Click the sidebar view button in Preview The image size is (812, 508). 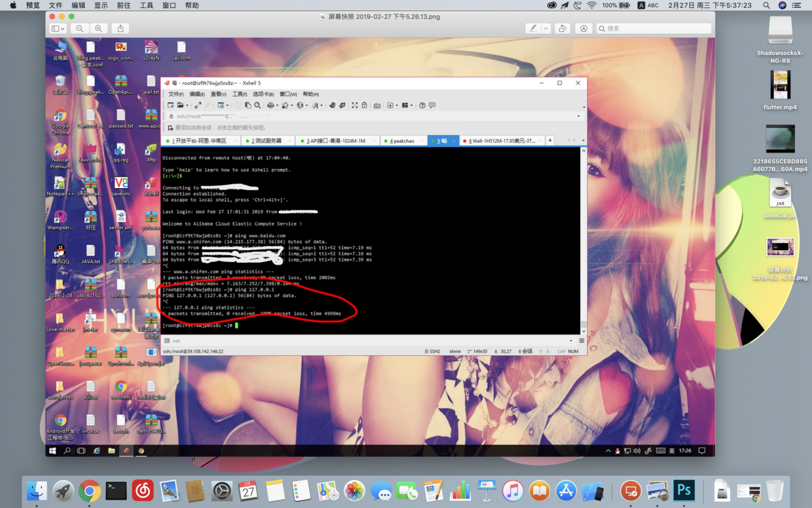point(58,28)
